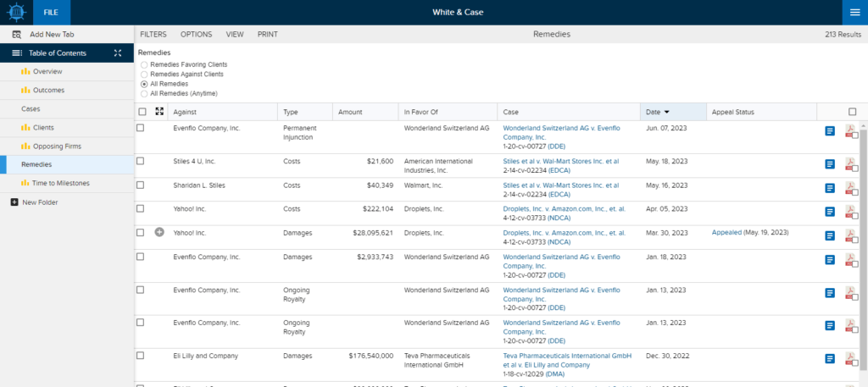Open document icon for May. 16, 2023 row

[830, 188]
